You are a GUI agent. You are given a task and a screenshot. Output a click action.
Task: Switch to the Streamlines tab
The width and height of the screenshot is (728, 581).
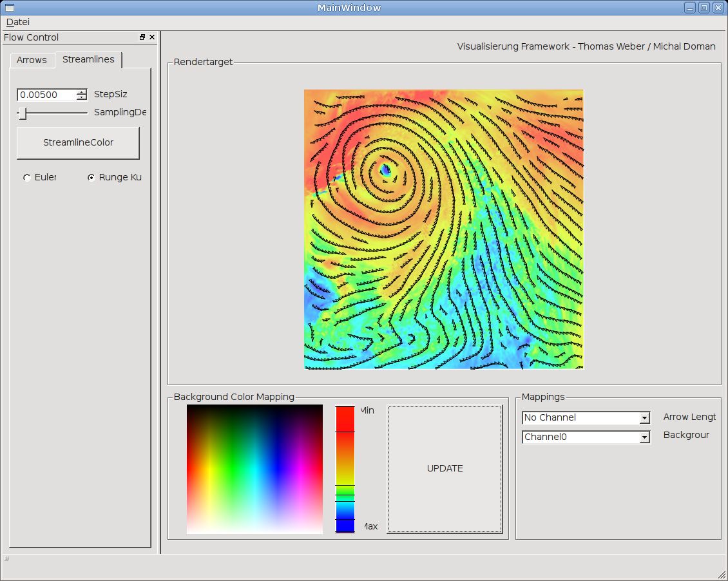pos(88,59)
